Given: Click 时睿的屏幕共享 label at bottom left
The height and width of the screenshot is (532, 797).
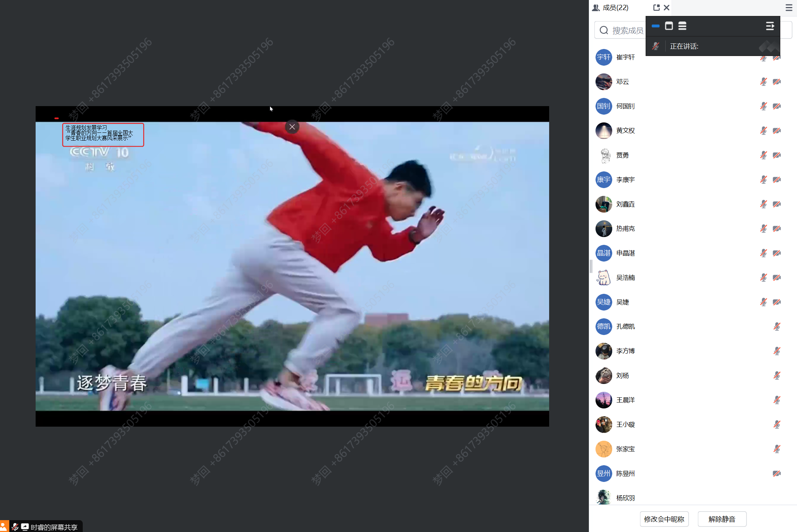Looking at the screenshot, I should 54,527.
